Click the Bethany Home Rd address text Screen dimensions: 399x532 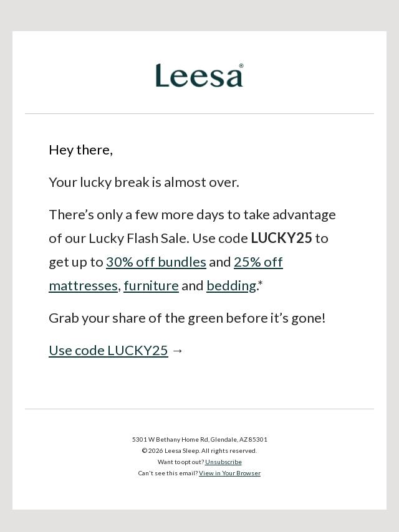coord(199,440)
